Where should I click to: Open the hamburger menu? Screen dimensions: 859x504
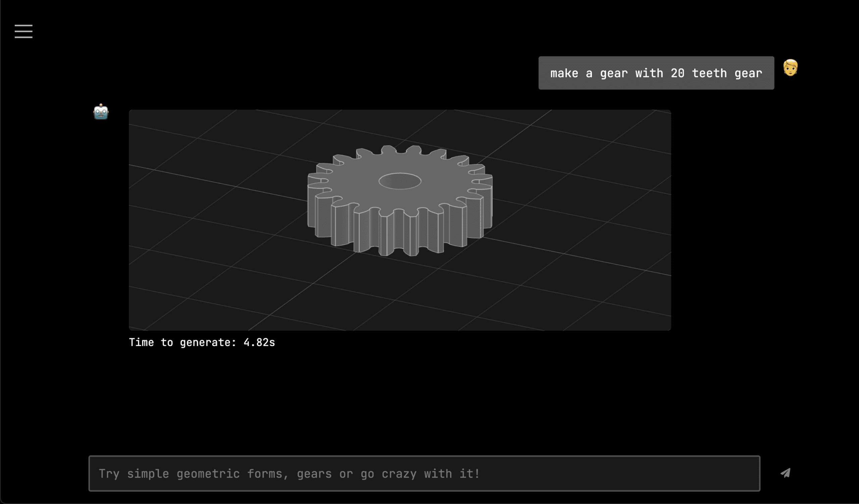pos(23,31)
